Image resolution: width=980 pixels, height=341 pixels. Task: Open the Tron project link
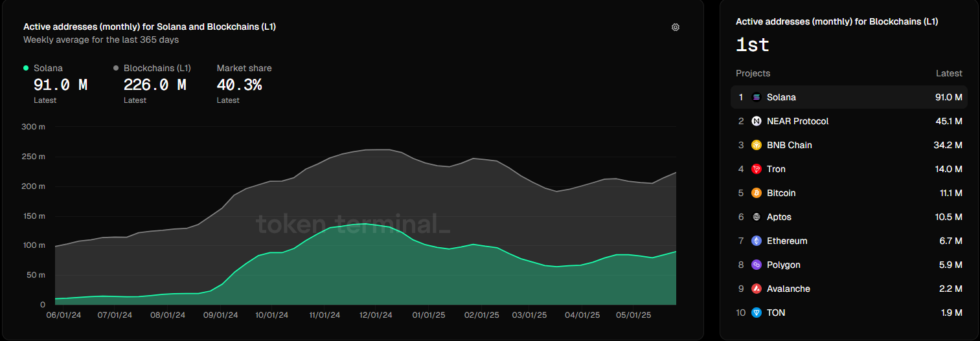(776, 169)
